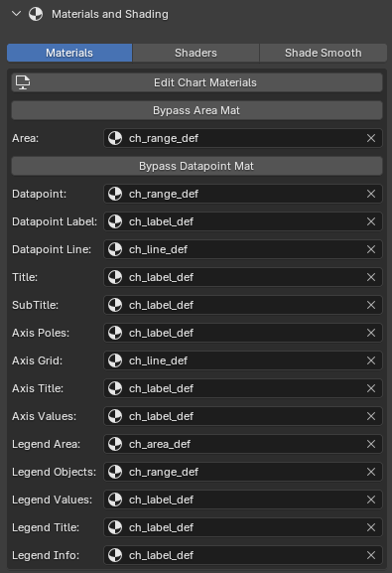The image size is (392, 573).
Task: Switch to the Materials tab
Action: (69, 53)
